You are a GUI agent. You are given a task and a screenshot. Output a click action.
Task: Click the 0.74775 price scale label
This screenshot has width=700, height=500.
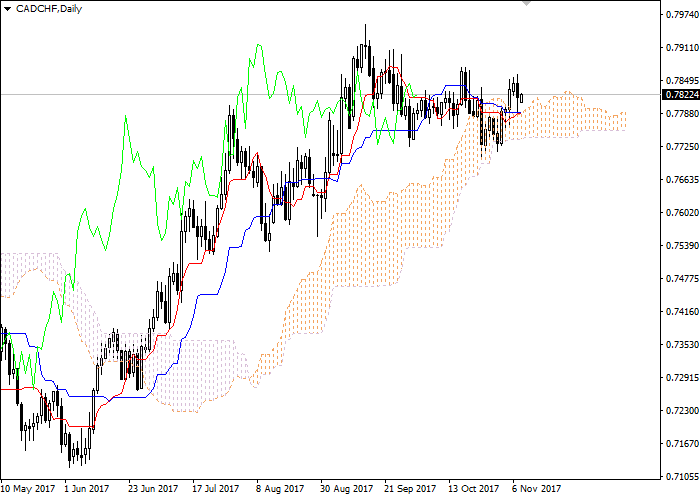point(682,279)
